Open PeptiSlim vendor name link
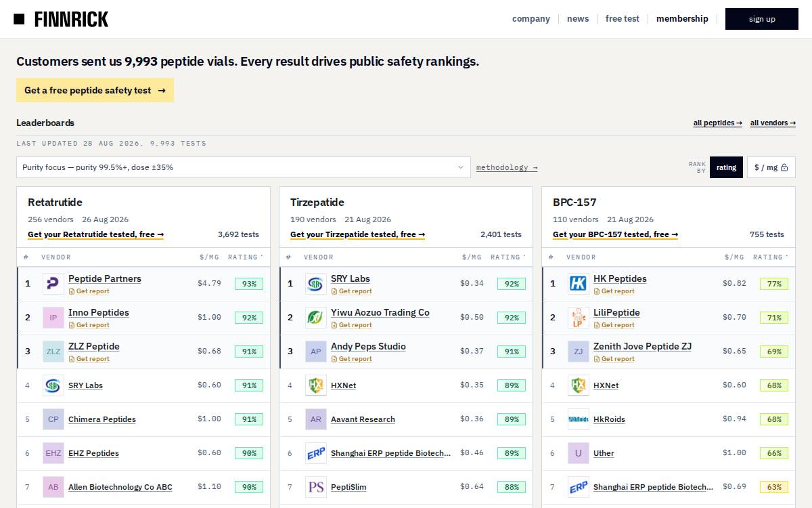Viewport: 812px width, 508px height. pos(348,487)
